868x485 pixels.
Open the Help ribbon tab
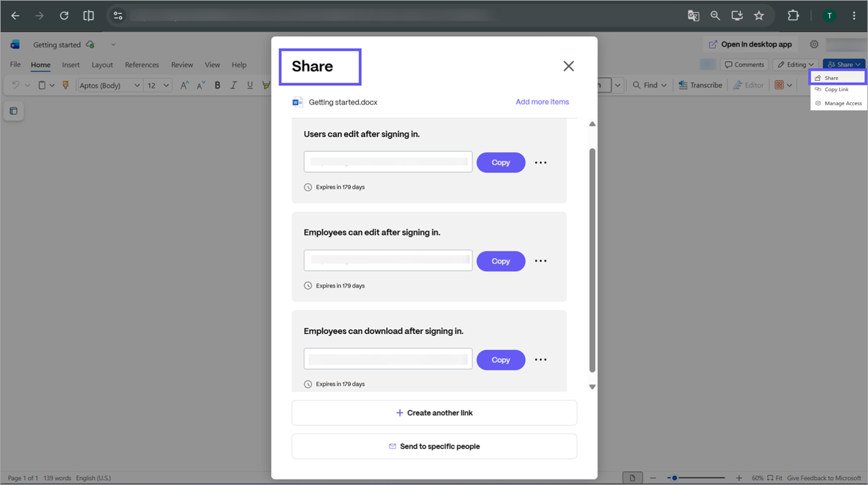click(239, 64)
